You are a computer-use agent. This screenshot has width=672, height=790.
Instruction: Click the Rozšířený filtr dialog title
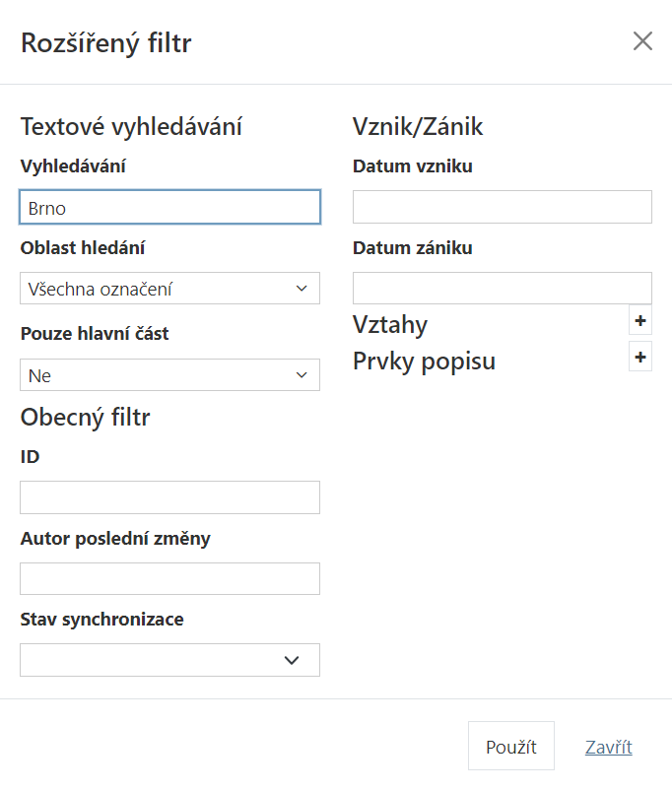106,42
